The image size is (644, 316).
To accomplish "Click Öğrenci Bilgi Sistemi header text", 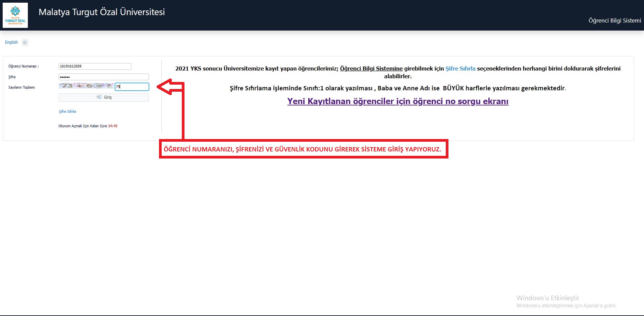I will (614, 20).
